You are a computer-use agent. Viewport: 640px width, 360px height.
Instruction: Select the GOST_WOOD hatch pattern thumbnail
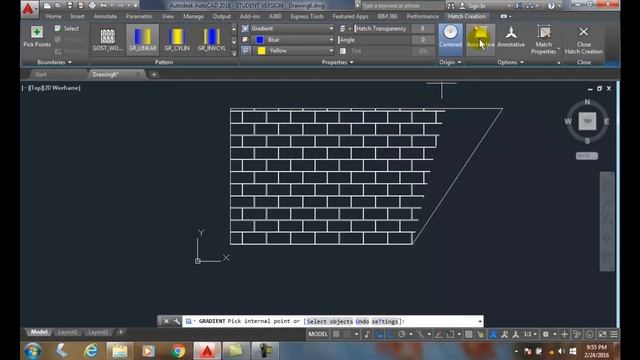107,39
